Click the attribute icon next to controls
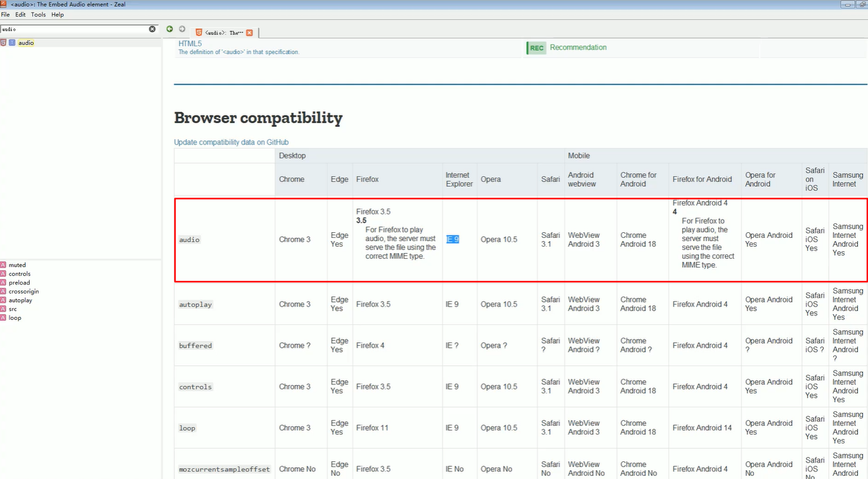Screen dimensions: 868x479 point(4,274)
